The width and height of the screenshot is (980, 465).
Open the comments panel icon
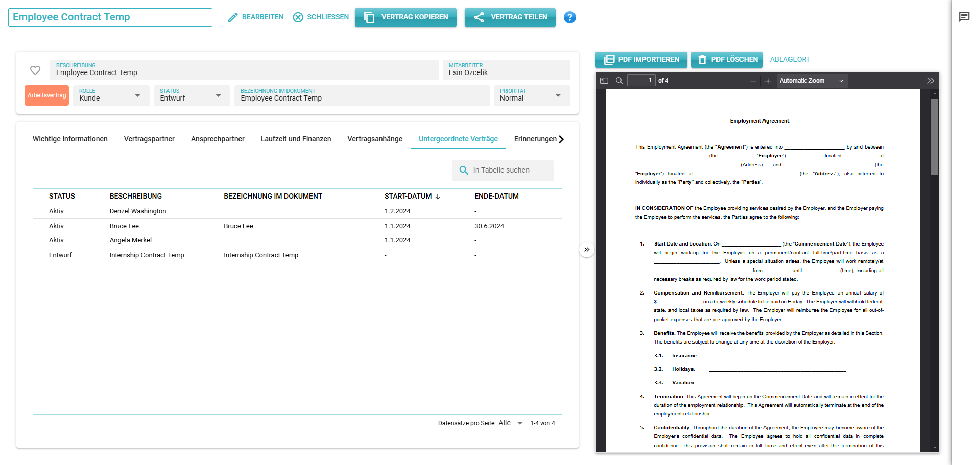coord(964,17)
